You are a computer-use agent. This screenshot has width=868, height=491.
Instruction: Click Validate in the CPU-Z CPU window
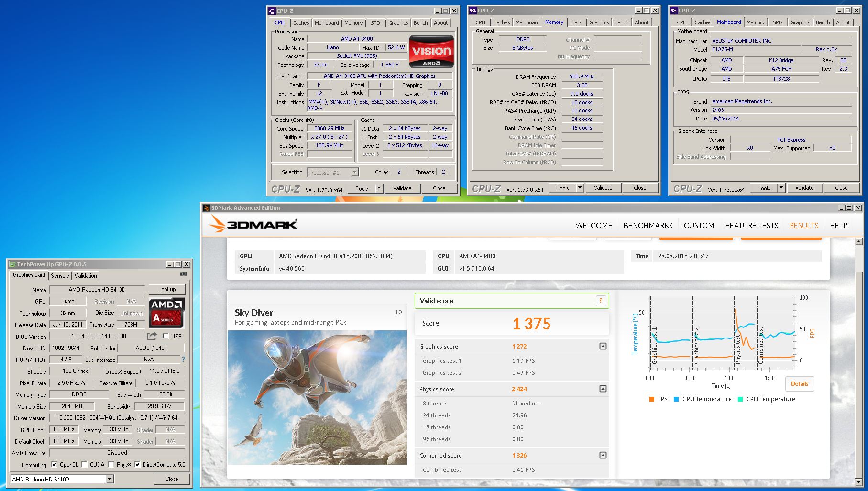point(402,188)
